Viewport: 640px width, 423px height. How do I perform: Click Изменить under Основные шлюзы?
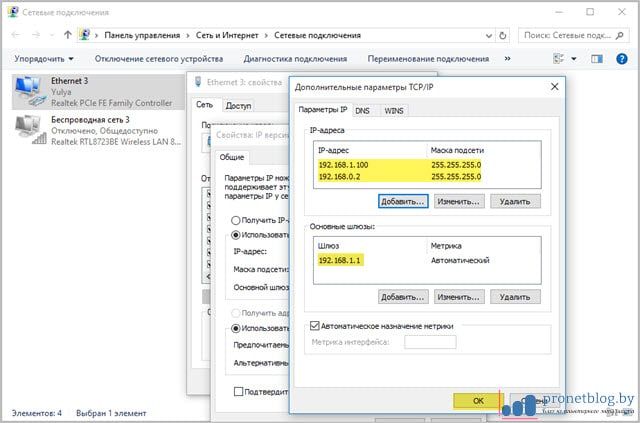(x=459, y=297)
